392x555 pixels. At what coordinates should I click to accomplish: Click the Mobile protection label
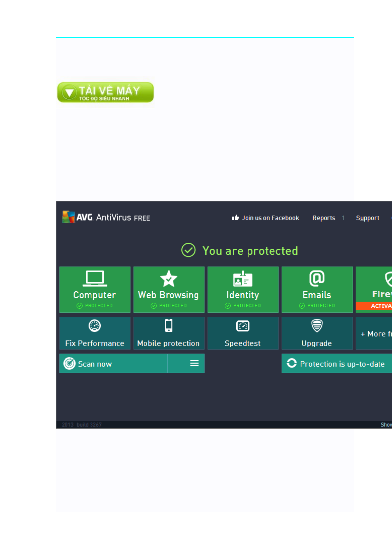point(168,343)
